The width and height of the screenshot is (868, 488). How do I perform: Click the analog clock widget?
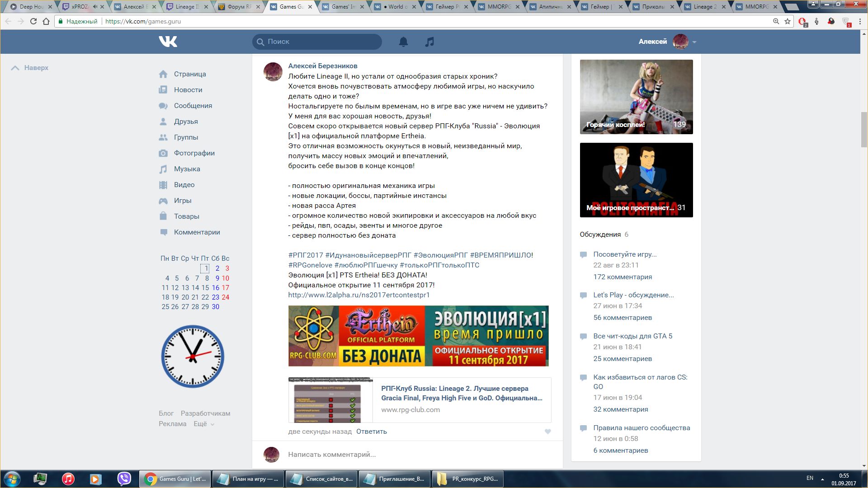pos(193,357)
